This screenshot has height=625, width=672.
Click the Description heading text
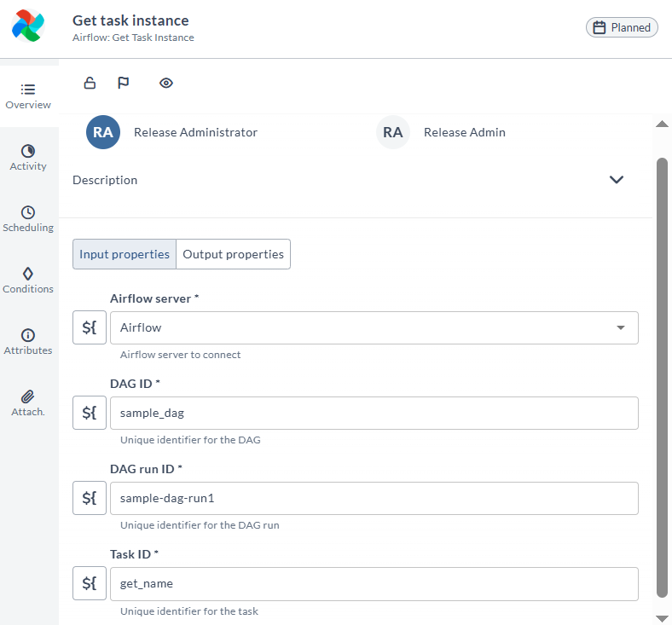point(105,180)
